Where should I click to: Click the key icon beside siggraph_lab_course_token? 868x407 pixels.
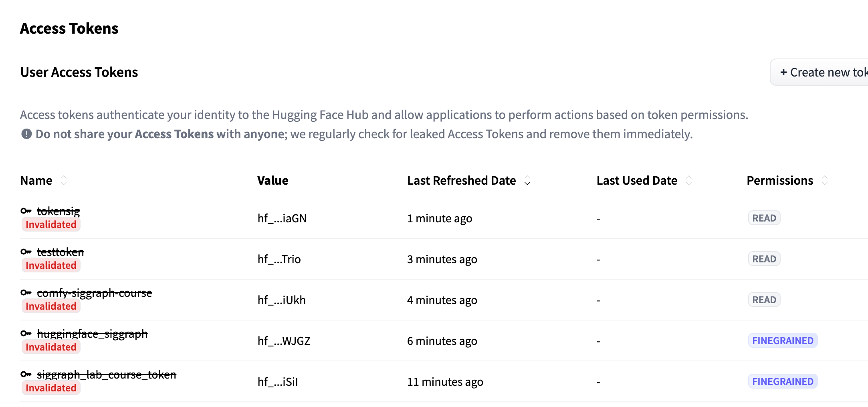tap(26, 374)
